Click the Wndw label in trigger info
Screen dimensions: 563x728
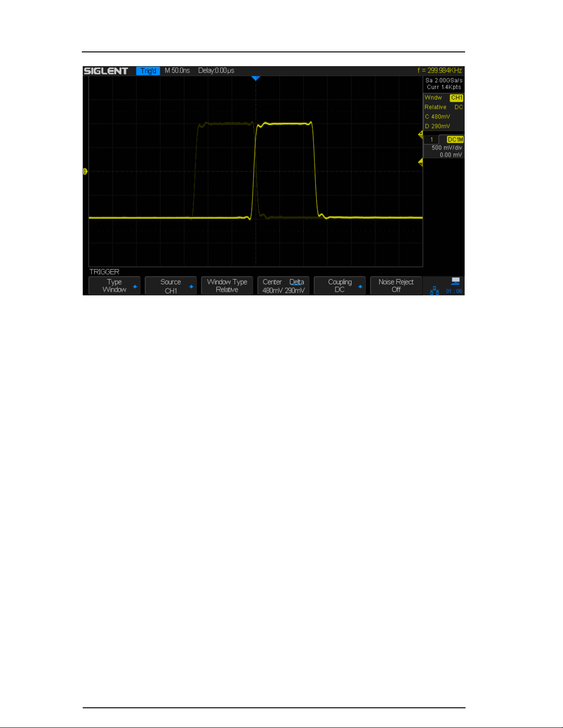pyautogui.click(x=433, y=98)
